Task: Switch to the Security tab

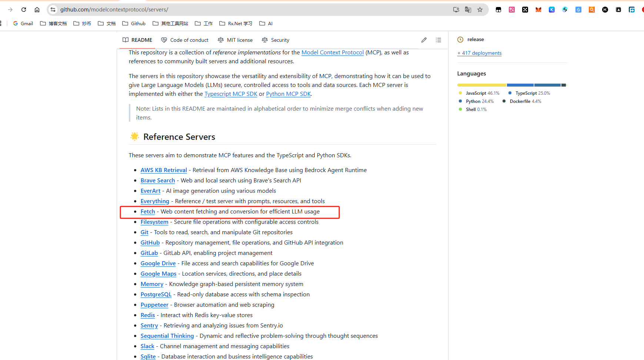Action: (276, 40)
